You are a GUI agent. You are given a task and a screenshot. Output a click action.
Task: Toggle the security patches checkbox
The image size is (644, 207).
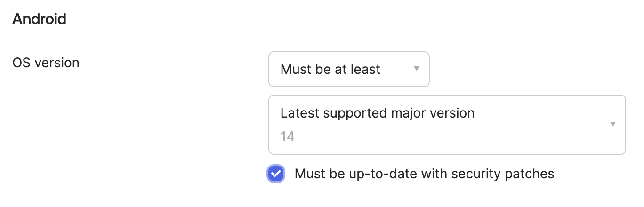point(276,174)
